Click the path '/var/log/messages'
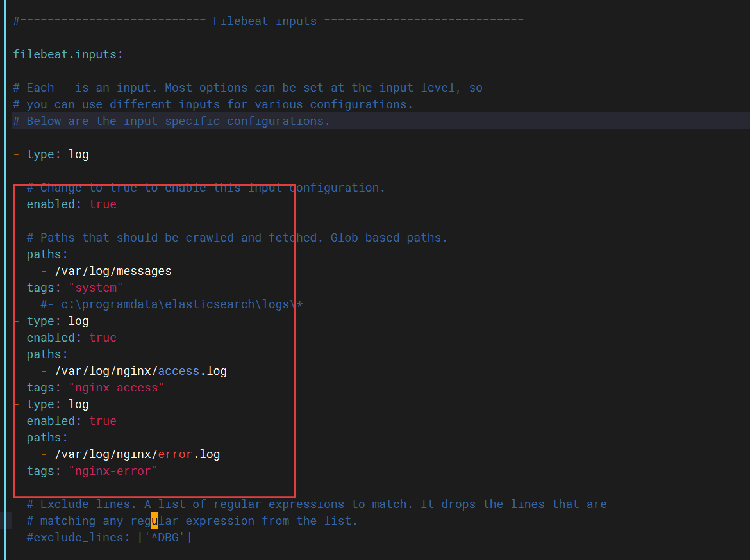The image size is (750, 560). point(113,271)
